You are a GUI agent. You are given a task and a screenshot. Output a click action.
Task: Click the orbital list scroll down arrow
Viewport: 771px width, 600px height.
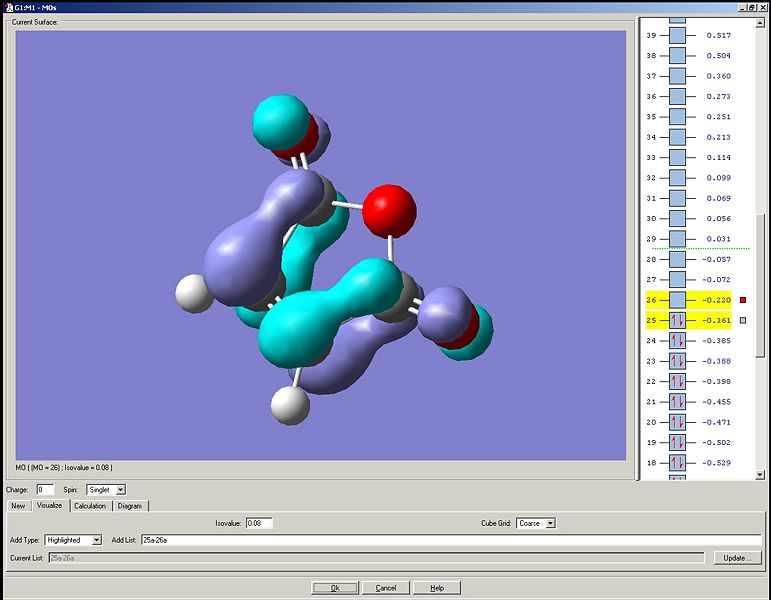760,475
